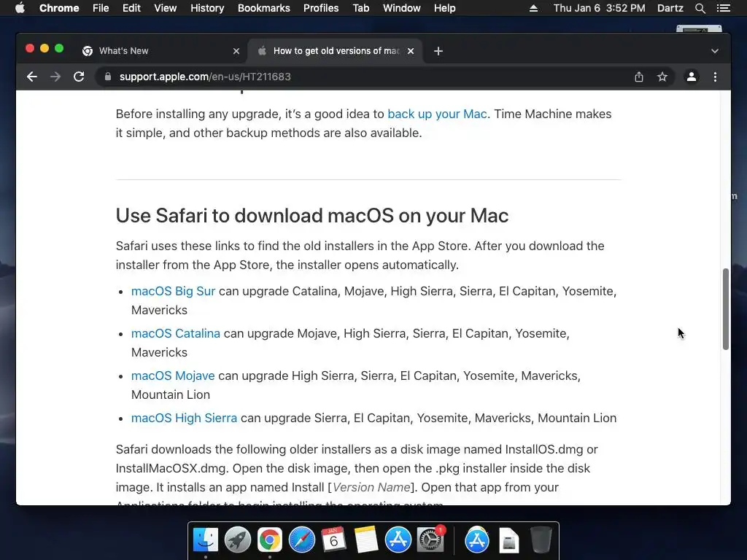Viewport: 747px width, 560px height.
Task: Open the Tab menu
Action: coord(361,8)
